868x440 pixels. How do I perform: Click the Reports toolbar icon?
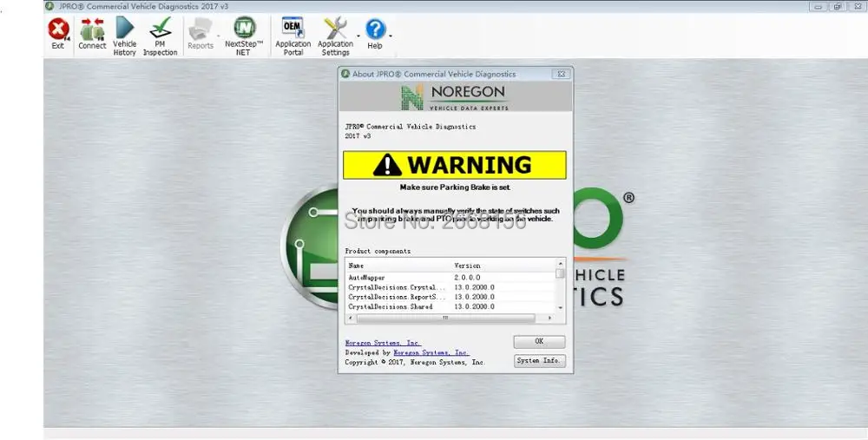tap(200, 34)
